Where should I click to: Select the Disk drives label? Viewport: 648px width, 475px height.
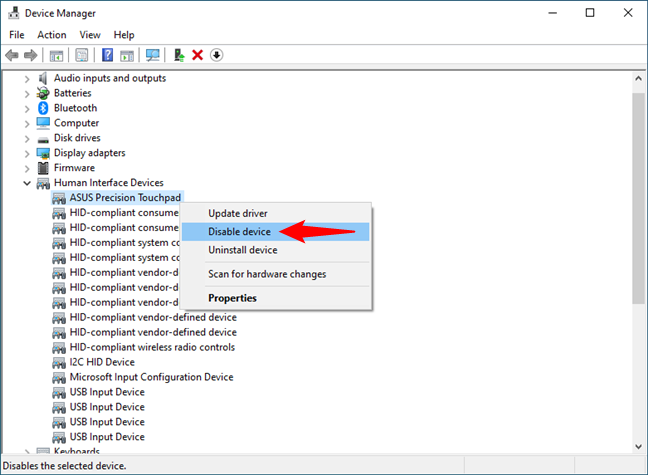tap(77, 138)
